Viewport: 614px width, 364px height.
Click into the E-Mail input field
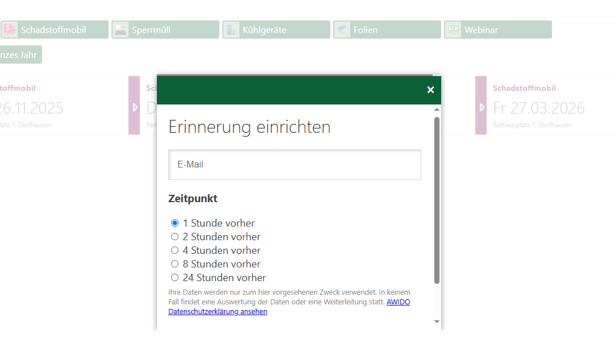click(x=294, y=165)
